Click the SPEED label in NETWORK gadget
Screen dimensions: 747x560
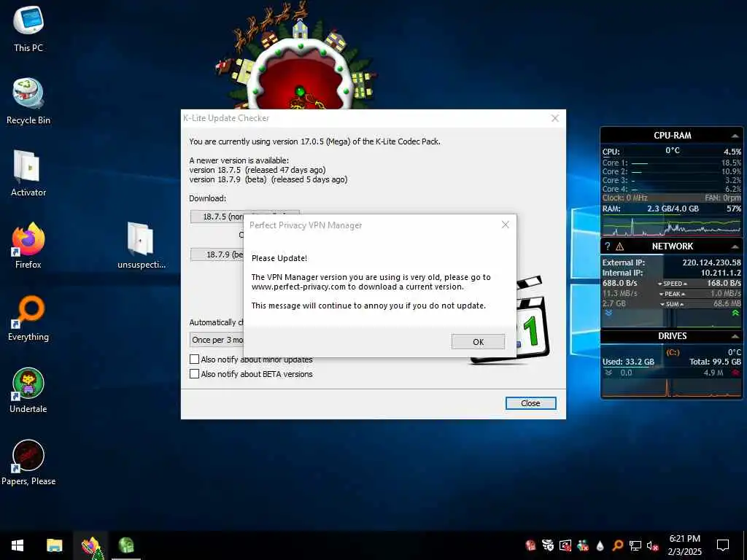point(672,284)
